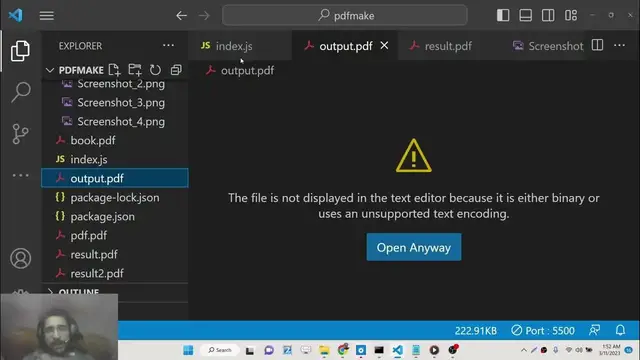Viewport: 640px width, 360px height.
Task: Open Customize Layout icon
Action: point(571,16)
